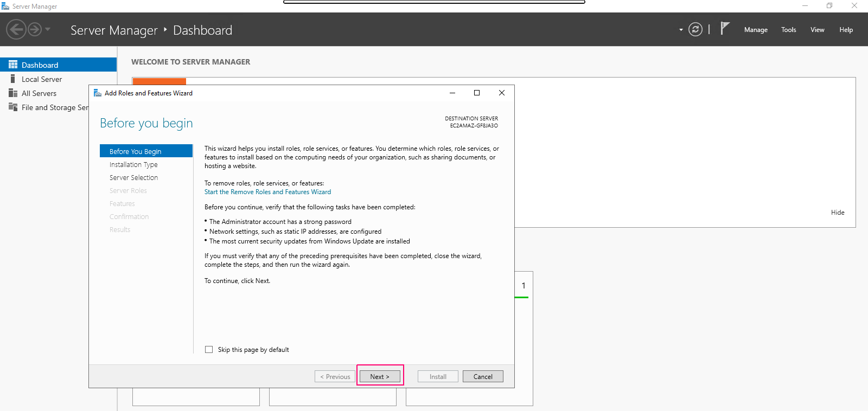Open the Help menu

tap(846, 30)
